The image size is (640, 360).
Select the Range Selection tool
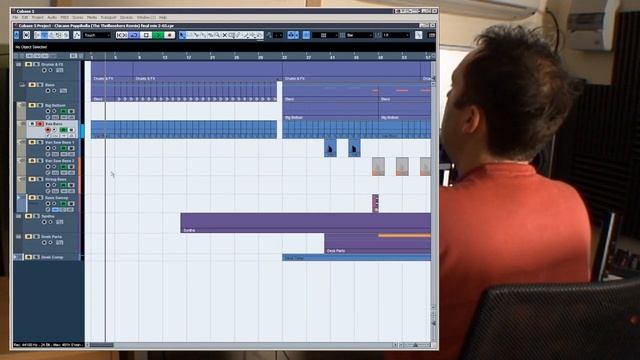[x=189, y=35]
